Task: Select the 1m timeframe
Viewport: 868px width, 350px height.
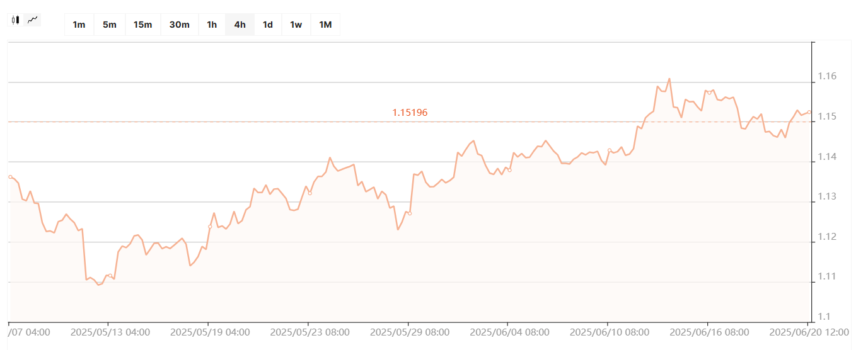Action: 79,25
